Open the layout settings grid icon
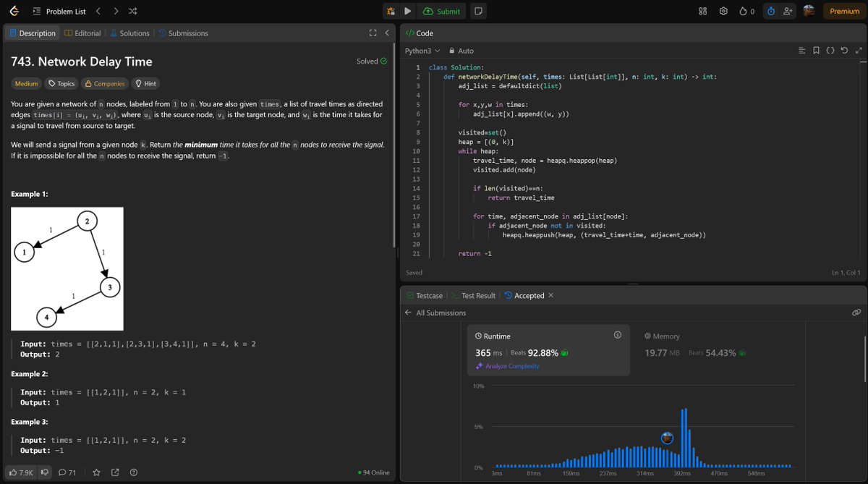The height and width of the screenshot is (484, 868). pyautogui.click(x=702, y=11)
